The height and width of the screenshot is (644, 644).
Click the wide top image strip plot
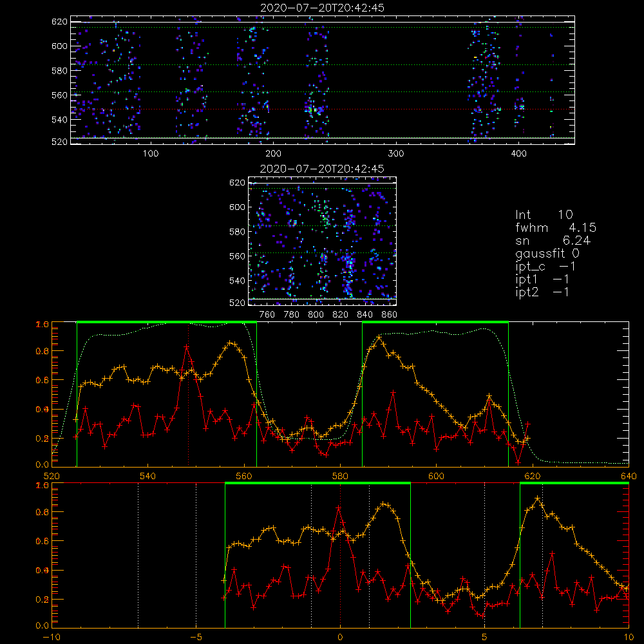coord(323,80)
